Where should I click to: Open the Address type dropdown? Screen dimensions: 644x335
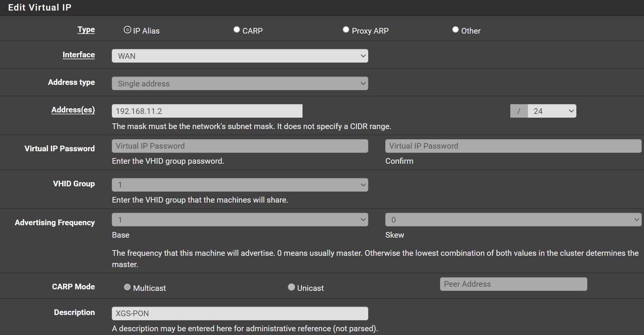click(x=240, y=83)
